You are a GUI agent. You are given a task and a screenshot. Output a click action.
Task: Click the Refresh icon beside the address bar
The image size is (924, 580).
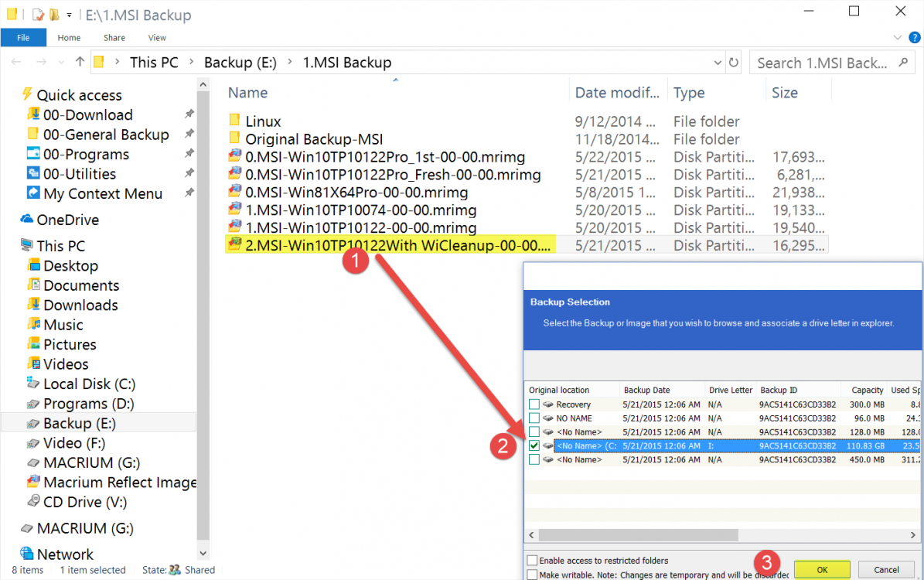[x=734, y=62]
